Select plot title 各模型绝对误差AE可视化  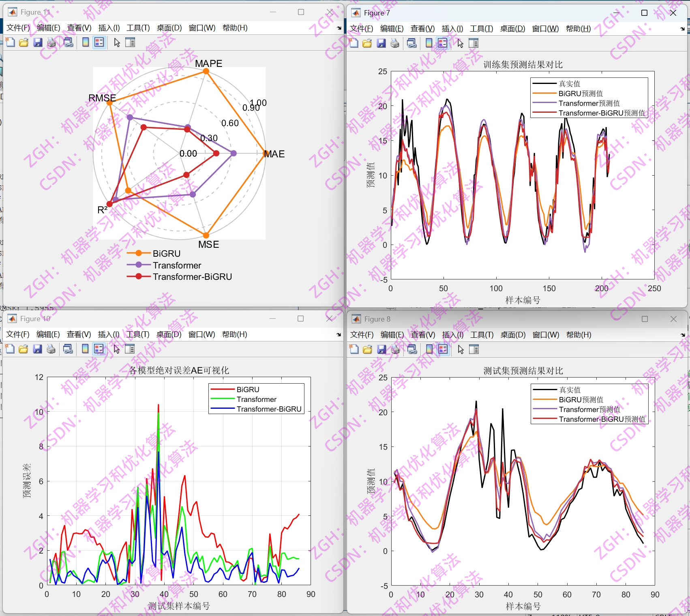179,370
